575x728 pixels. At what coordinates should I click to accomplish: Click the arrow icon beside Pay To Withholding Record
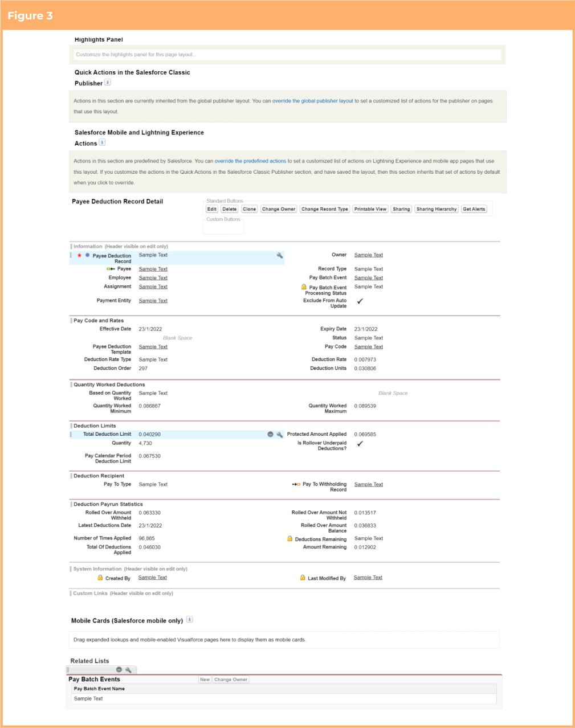[296, 484]
